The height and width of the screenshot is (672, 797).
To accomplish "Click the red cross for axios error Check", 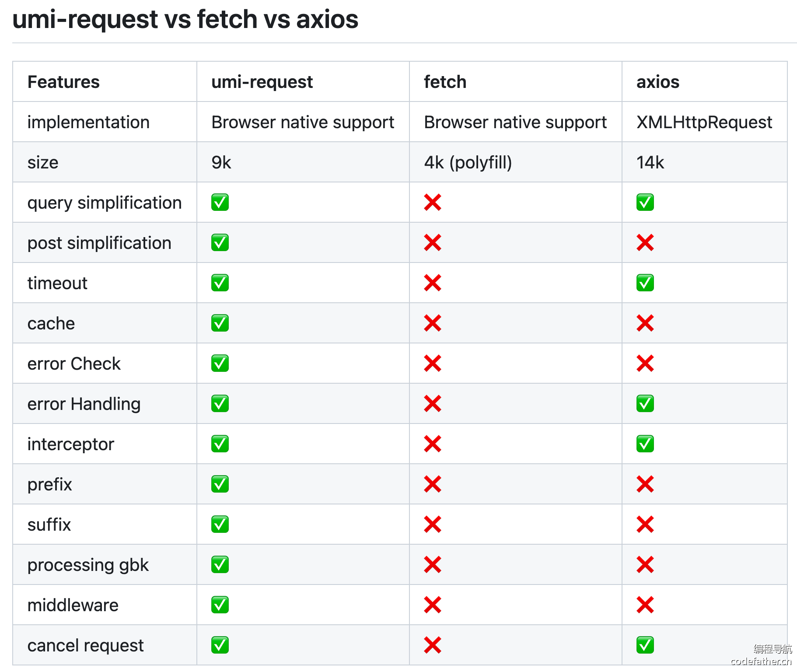I will pos(645,364).
